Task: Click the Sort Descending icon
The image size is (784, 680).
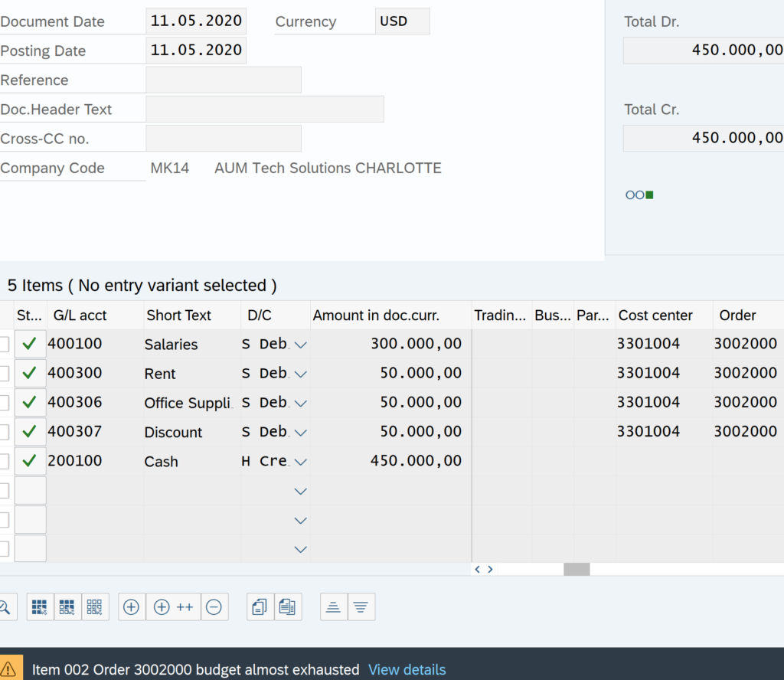Action: pyautogui.click(x=361, y=607)
